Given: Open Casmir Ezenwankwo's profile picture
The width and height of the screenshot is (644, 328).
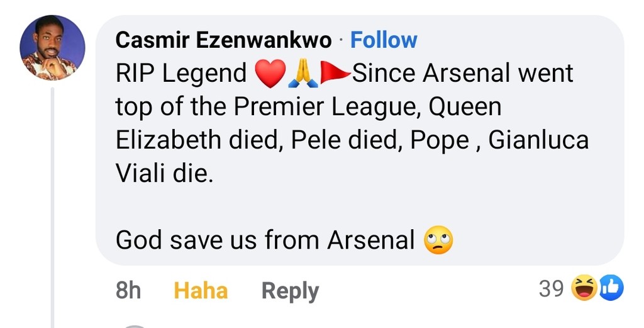Looking at the screenshot, I should pyautogui.click(x=52, y=48).
